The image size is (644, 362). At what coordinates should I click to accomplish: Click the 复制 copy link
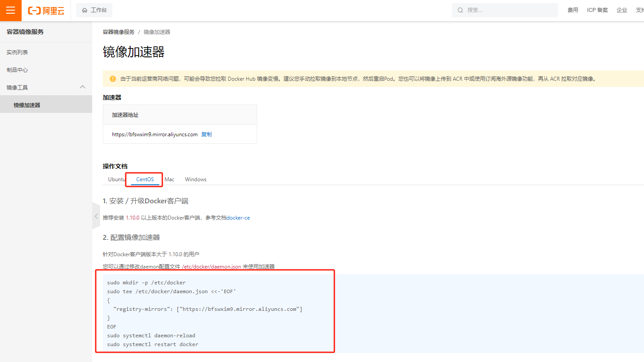click(206, 134)
